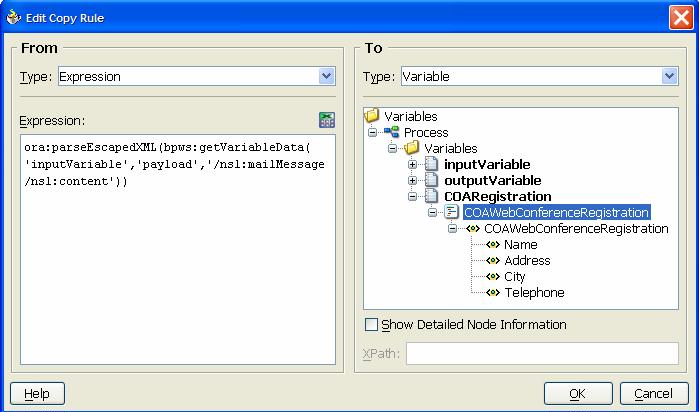Click the inputVariable document icon

click(x=431, y=165)
